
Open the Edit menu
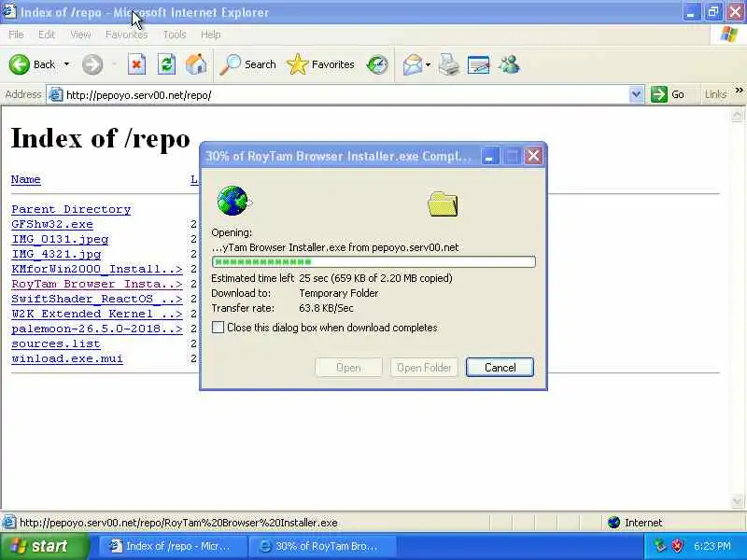click(46, 35)
